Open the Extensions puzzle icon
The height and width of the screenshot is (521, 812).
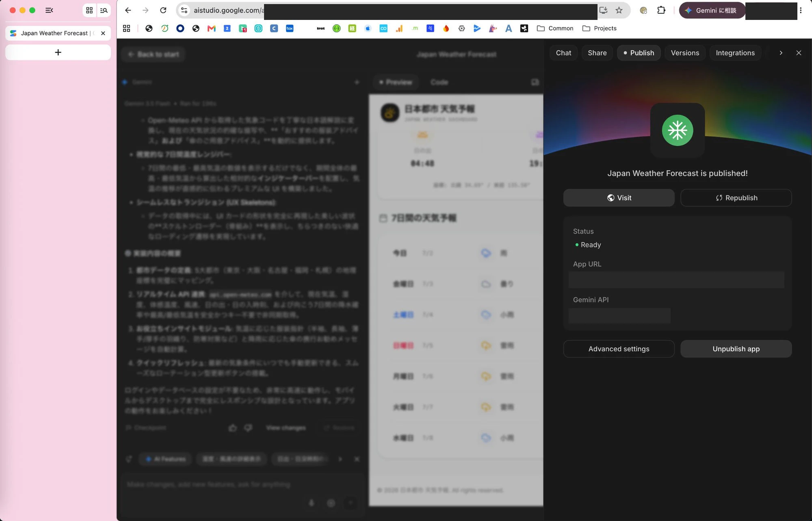tap(661, 11)
